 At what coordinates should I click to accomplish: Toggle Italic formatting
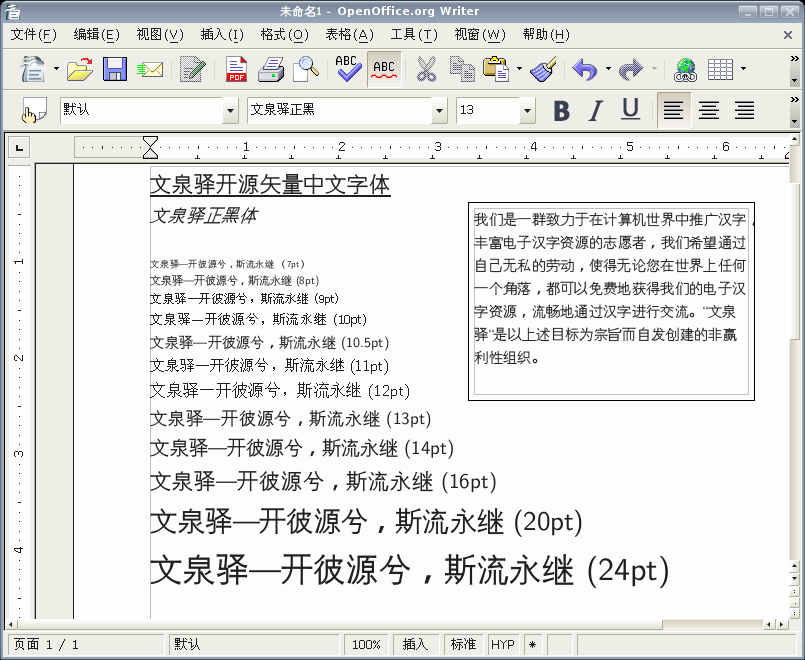coord(596,110)
